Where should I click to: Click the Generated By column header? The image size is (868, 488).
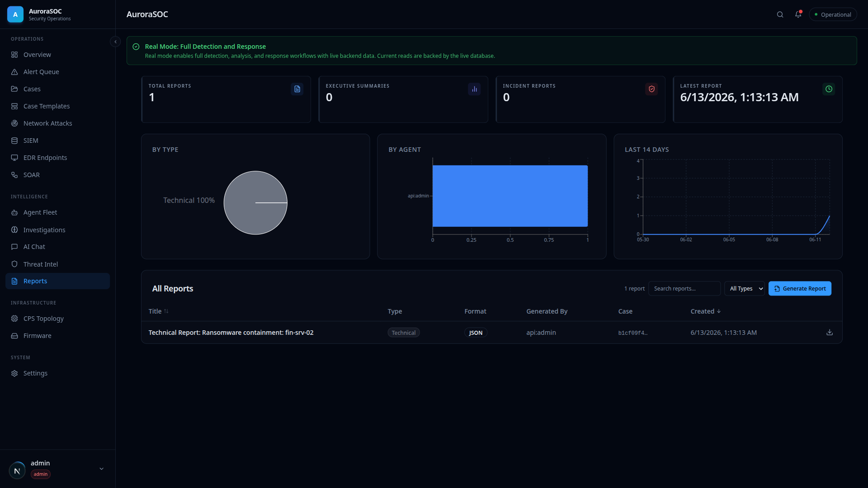point(547,311)
